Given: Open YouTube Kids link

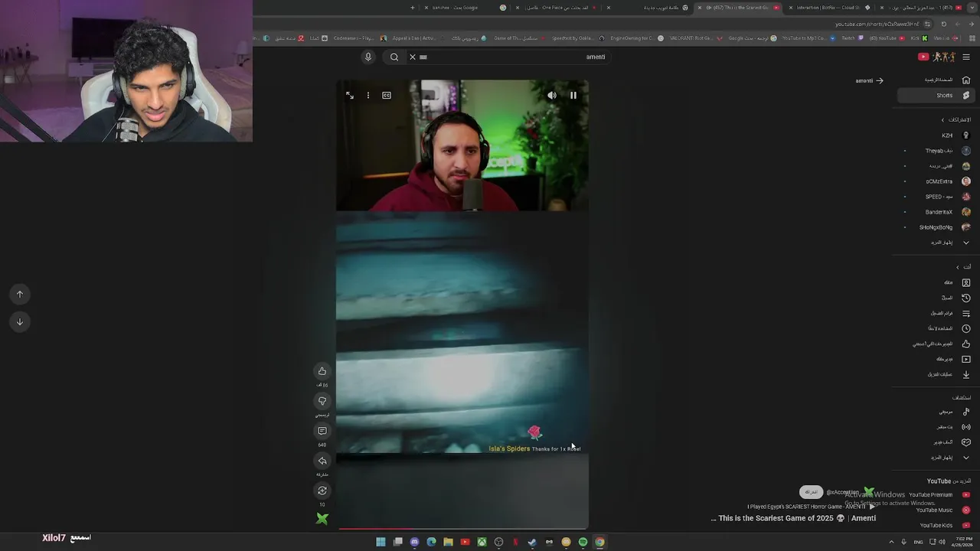Looking at the screenshot, I should point(936,526).
